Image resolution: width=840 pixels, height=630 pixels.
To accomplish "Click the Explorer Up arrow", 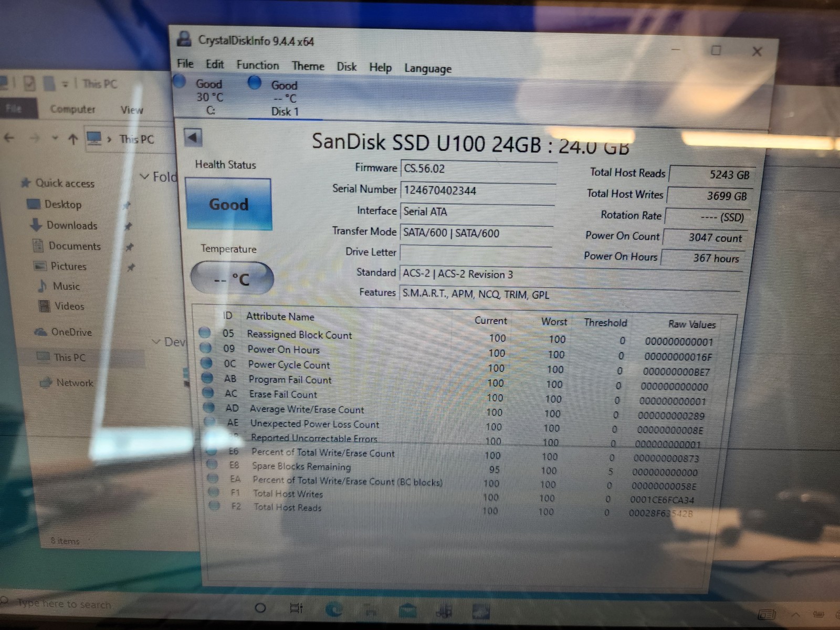I will (73, 139).
